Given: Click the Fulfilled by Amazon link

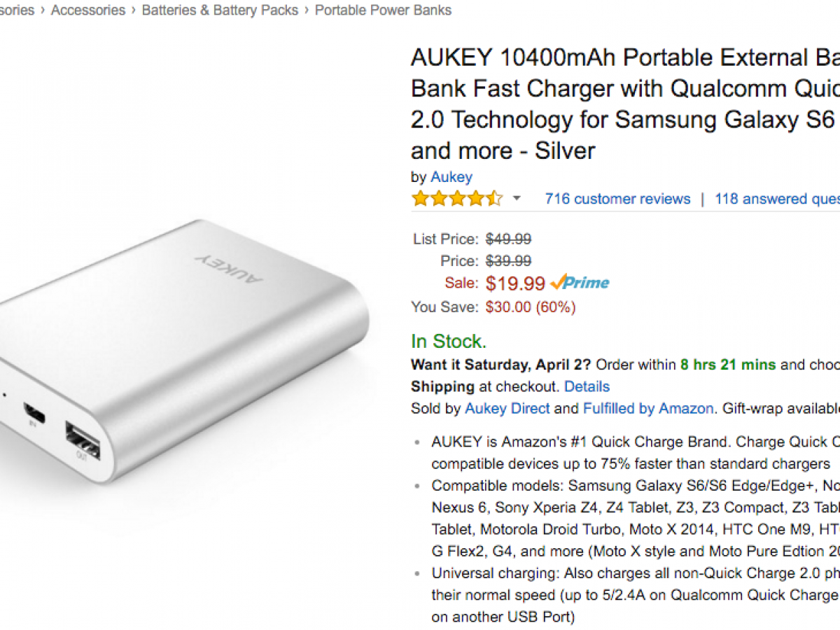Looking at the screenshot, I should point(648,408).
